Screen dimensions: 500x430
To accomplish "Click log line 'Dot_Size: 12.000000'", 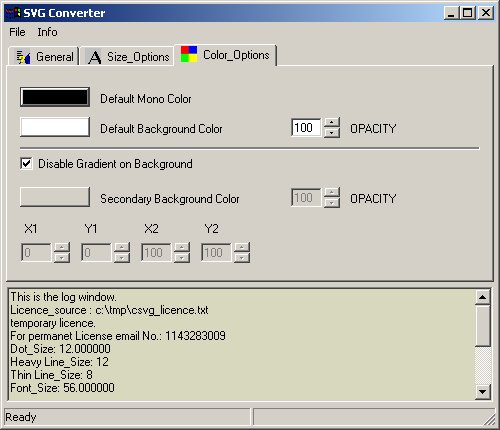I will point(60,349).
